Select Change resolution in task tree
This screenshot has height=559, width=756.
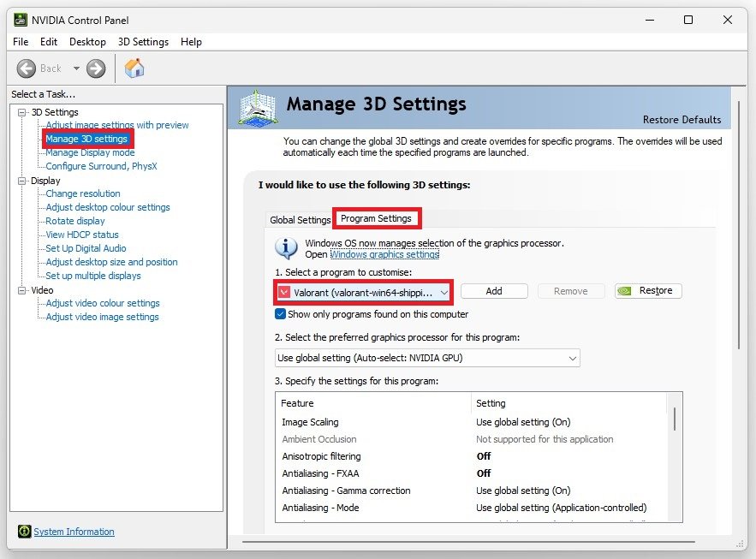pyautogui.click(x=83, y=193)
